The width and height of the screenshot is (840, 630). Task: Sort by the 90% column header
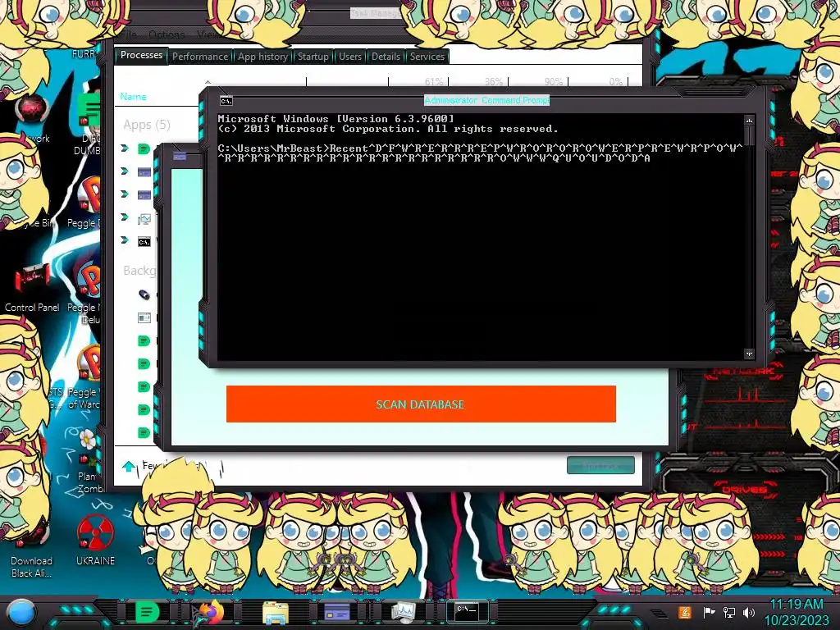tap(554, 81)
